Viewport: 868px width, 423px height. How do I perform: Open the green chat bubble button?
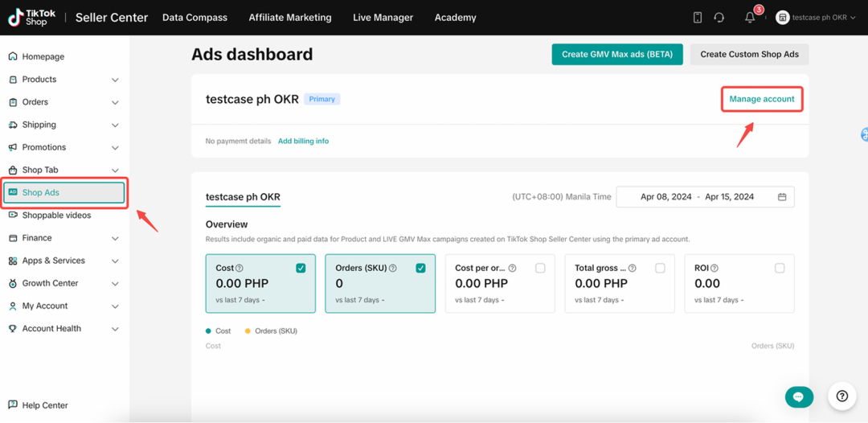tap(799, 396)
